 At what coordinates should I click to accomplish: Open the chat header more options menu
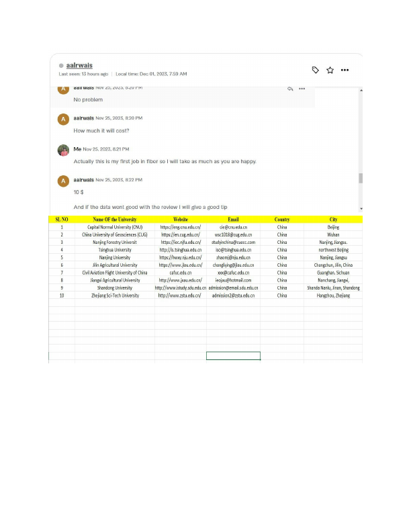(345, 71)
